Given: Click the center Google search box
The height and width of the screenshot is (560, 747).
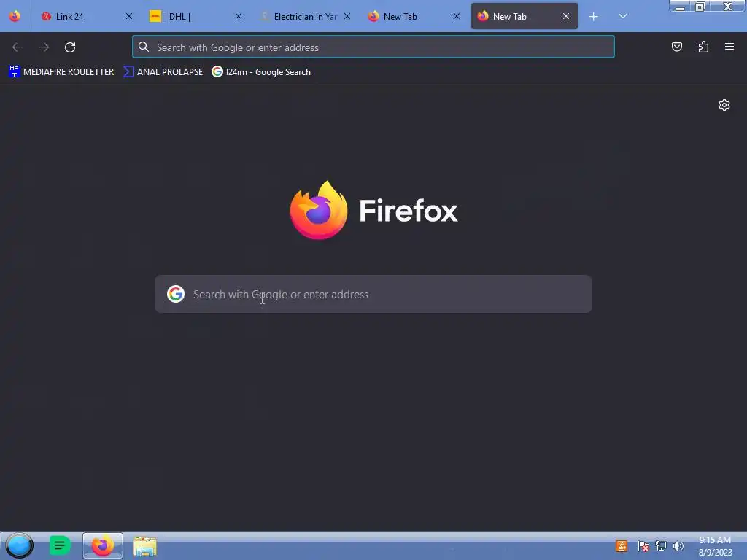Looking at the screenshot, I should pos(373,294).
